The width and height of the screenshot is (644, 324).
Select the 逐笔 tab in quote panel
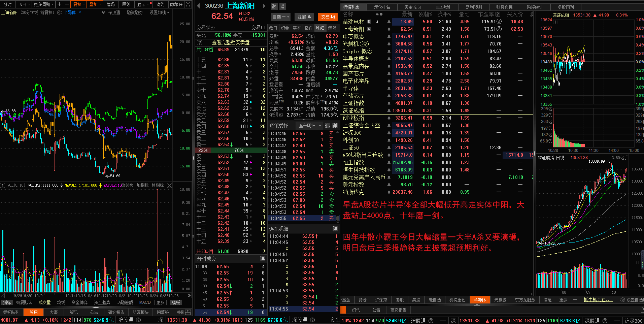tap(332, 28)
